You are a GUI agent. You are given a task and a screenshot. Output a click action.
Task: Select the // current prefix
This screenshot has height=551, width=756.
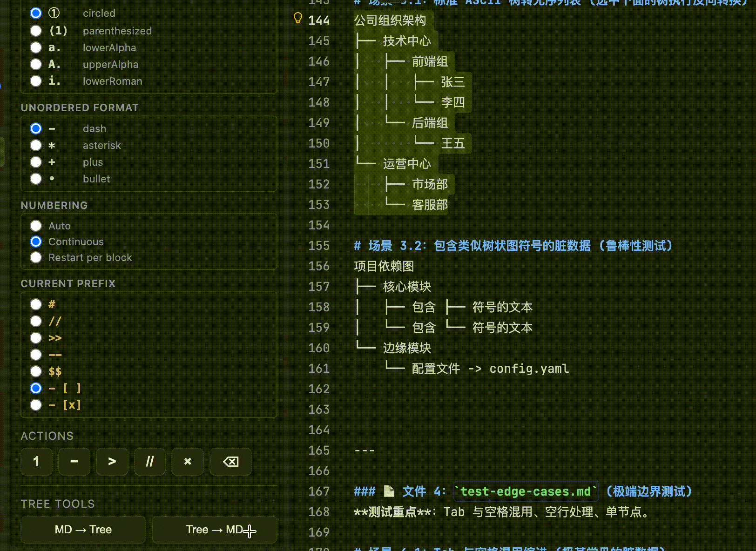click(36, 321)
